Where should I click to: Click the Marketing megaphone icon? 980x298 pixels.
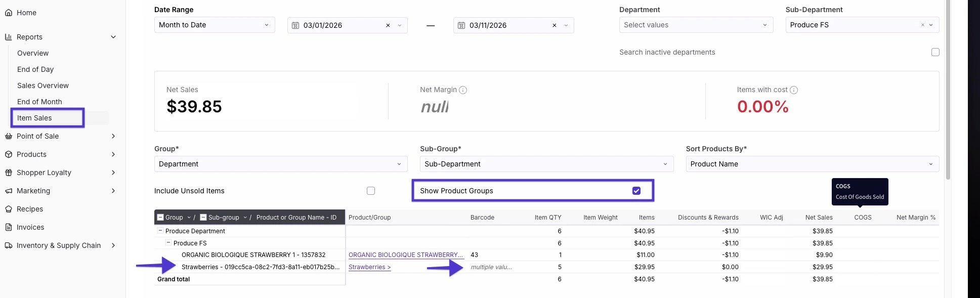9,191
